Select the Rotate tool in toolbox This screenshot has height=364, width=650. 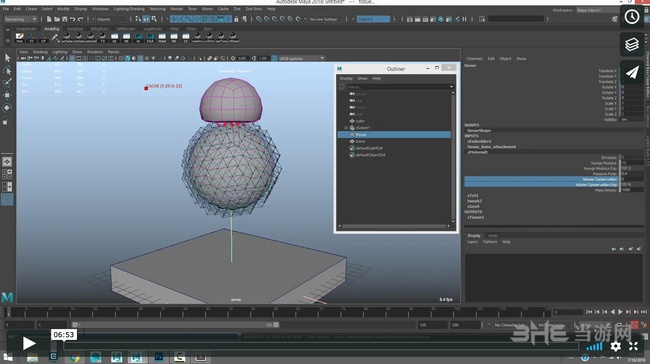(x=7, y=108)
